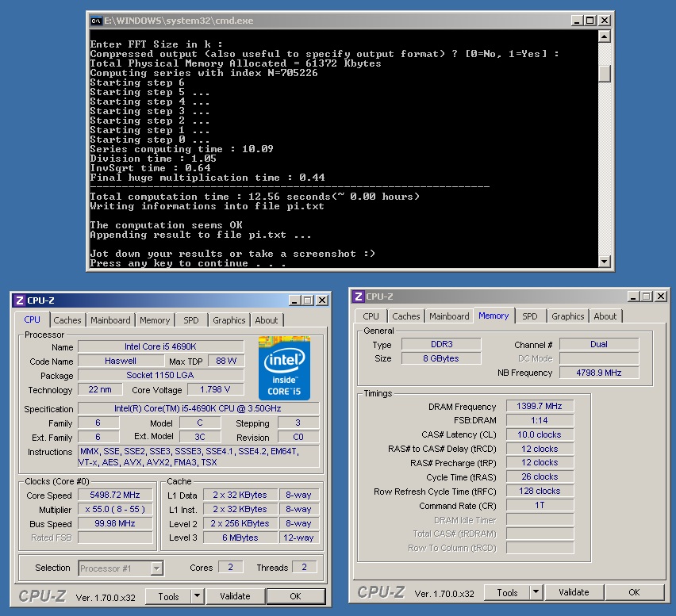The image size is (676, 616).
Task: Maximize the cmd.exe window
Action: [x=590, y=21]
